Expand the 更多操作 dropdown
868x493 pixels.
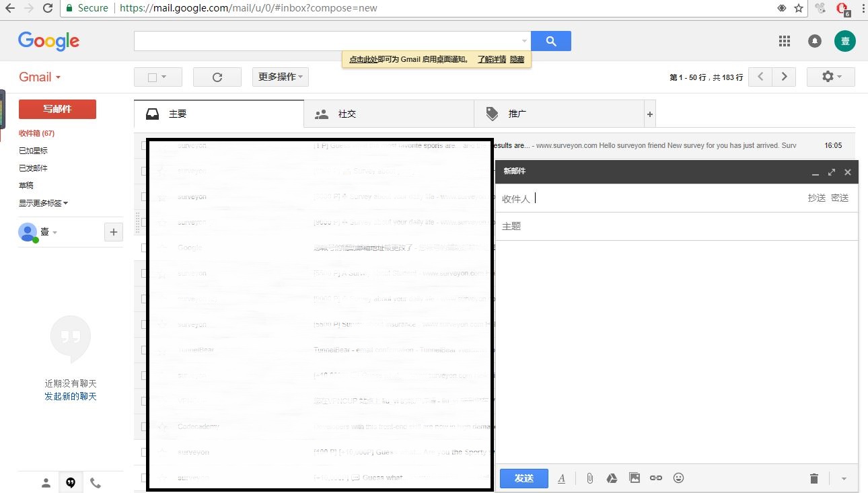(280, 77)
